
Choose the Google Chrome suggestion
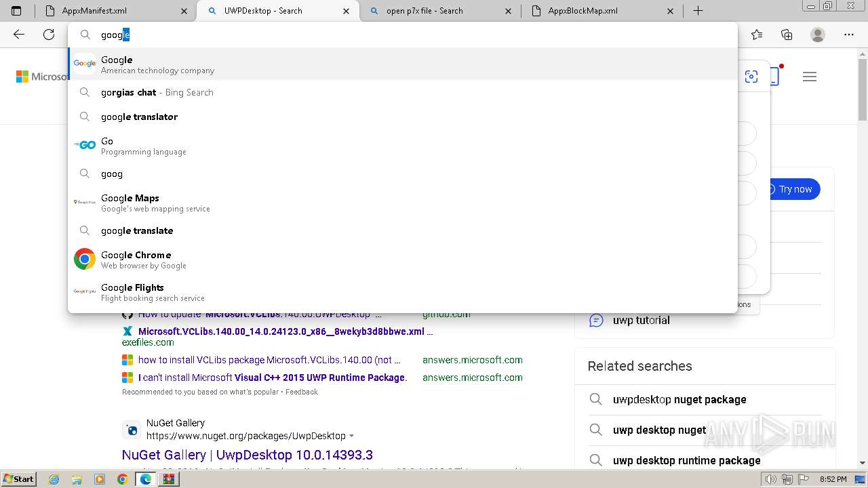tap(403, 260)
